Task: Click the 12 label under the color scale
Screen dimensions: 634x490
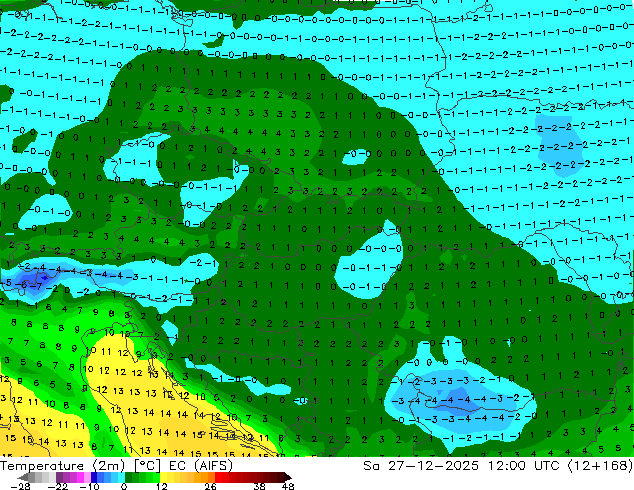Action: [162, 486]
